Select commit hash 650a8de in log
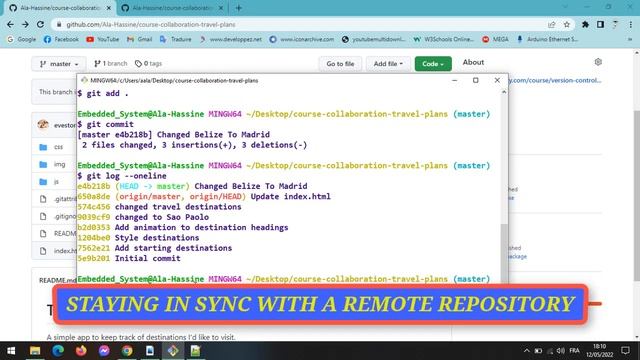Image resolution: width=640 pixels, height=360 pixels. pyautogui.click(x=93, y=197)
